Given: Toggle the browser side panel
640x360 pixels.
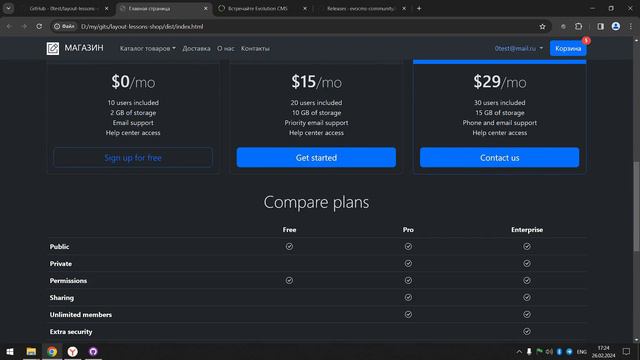Looking at the screenshot, I should click(x=600, y=27).
